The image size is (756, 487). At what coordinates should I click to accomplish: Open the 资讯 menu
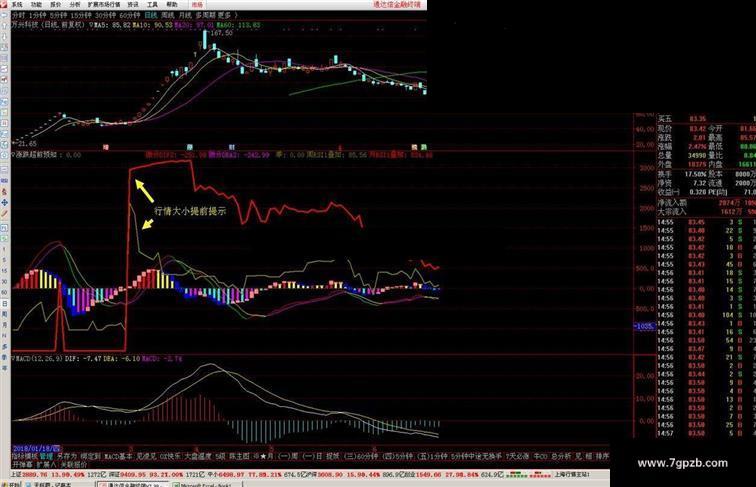coord(133,4)
